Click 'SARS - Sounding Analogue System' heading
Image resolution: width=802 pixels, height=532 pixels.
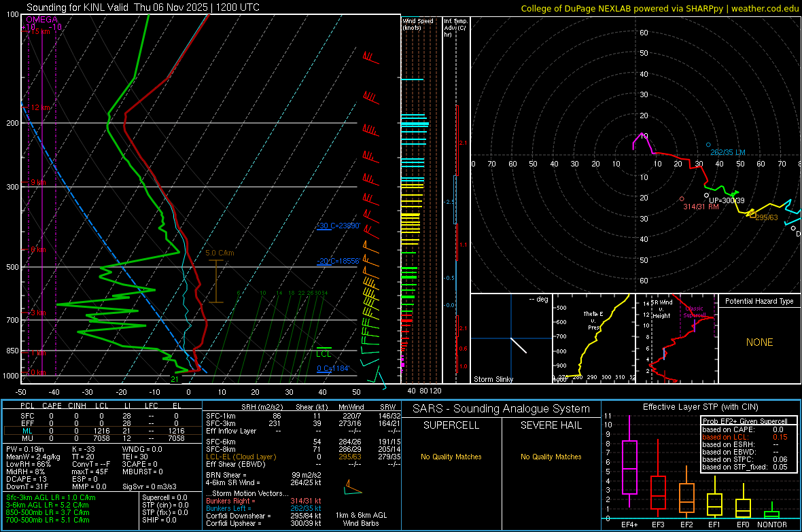pyautogui.click(x=501, y=409)
